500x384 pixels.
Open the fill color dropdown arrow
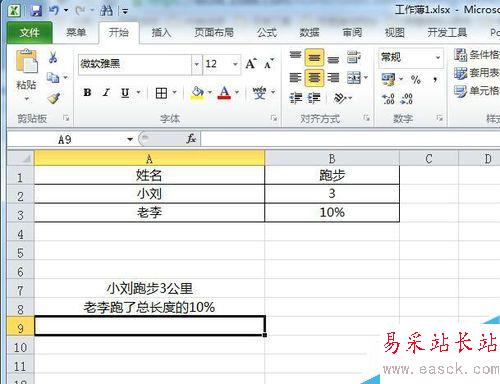[x=210, y=92]
